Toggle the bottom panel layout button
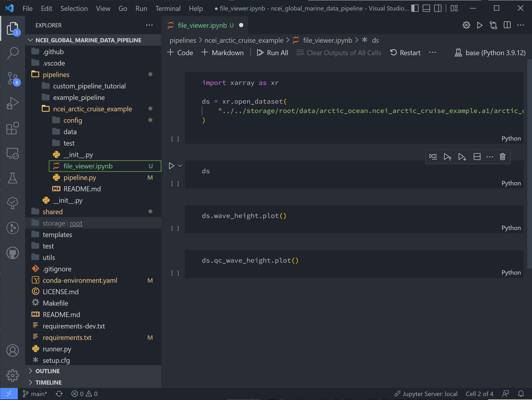This screenshot has height=400, width=532. click(426, 8)
